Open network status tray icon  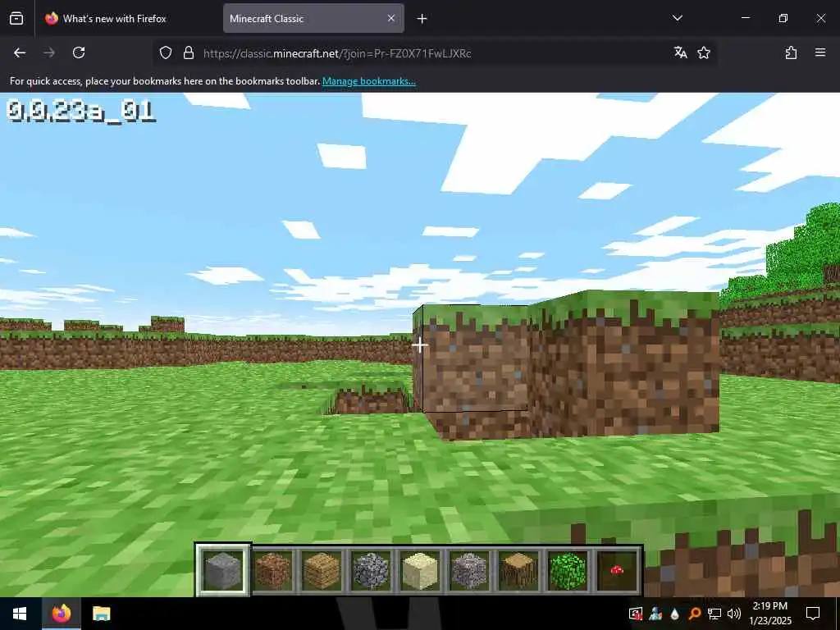[714, 614]
